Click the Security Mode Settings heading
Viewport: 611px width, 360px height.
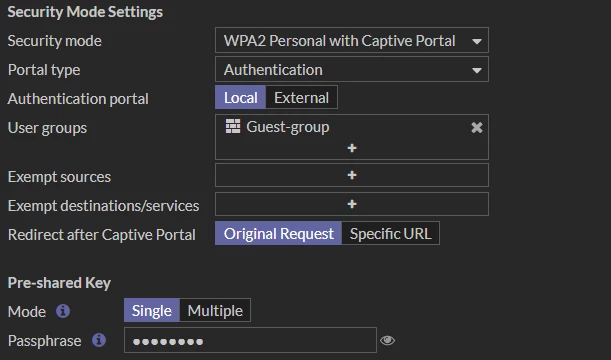(85, 12)
